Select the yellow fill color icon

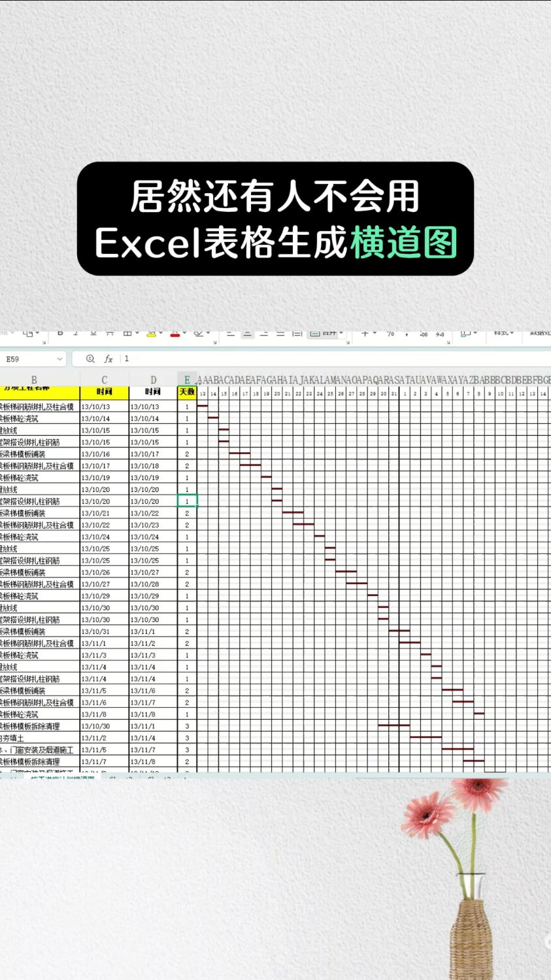tap(151, 334)
